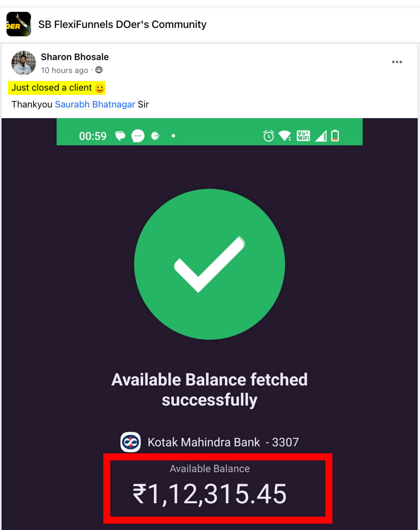Screen dimensions: 420x530
Task: Open Sharon Bhosale's profile picture
Action: point(24,63)
